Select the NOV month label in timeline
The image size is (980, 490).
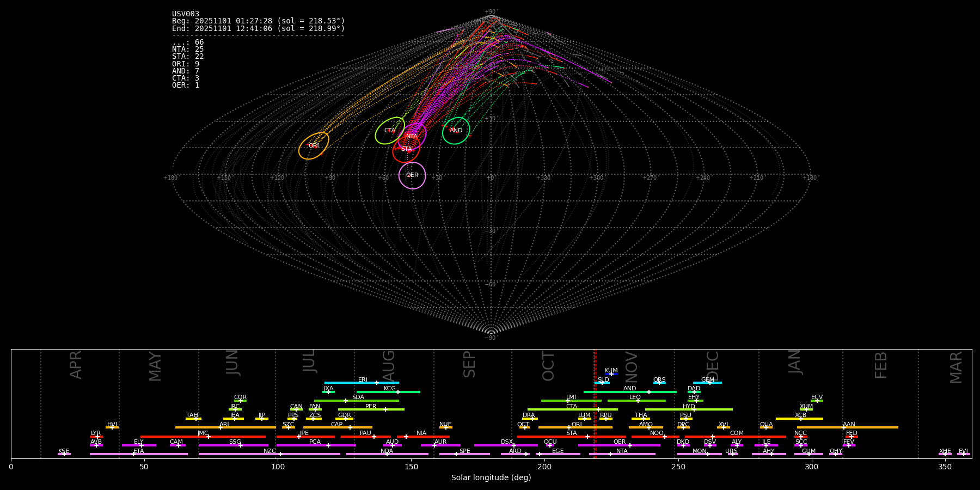pos(632,366)
